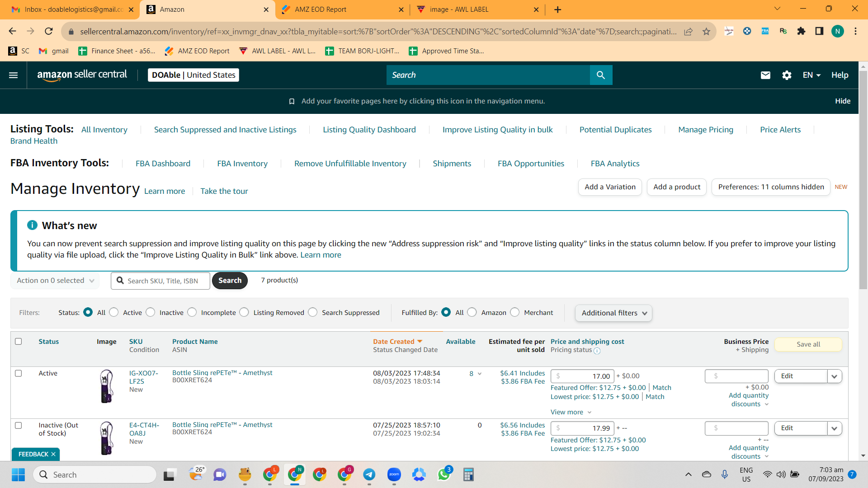The height and width of the screenshot is (488, 868).
Task: Reload the page with browser refresh icon
Action: pyautogui.click(x=49, y=31)
